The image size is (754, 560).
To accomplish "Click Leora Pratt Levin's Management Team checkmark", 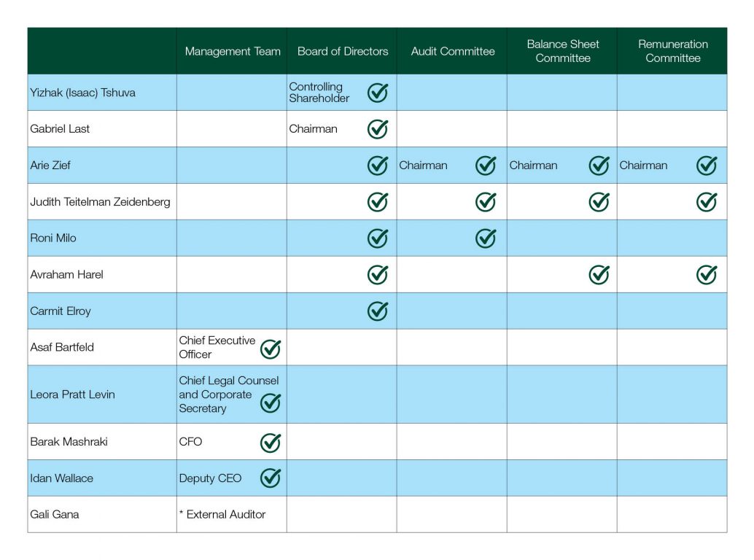I will [271, 402].
